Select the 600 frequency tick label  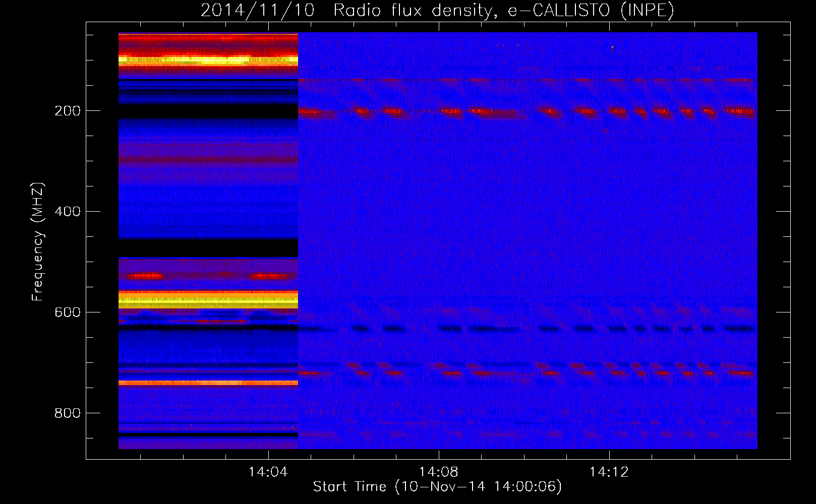(x=68, y=312)
